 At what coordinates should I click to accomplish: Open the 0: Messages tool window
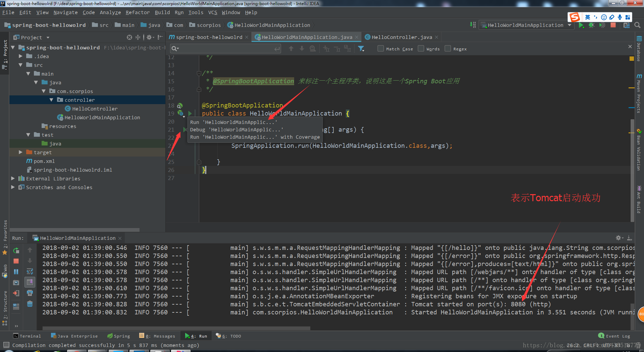click(157, 336)
